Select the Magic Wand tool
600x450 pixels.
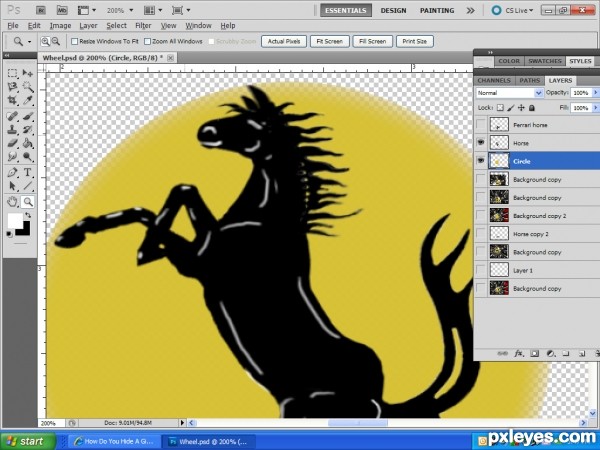[x=28, y=87]
